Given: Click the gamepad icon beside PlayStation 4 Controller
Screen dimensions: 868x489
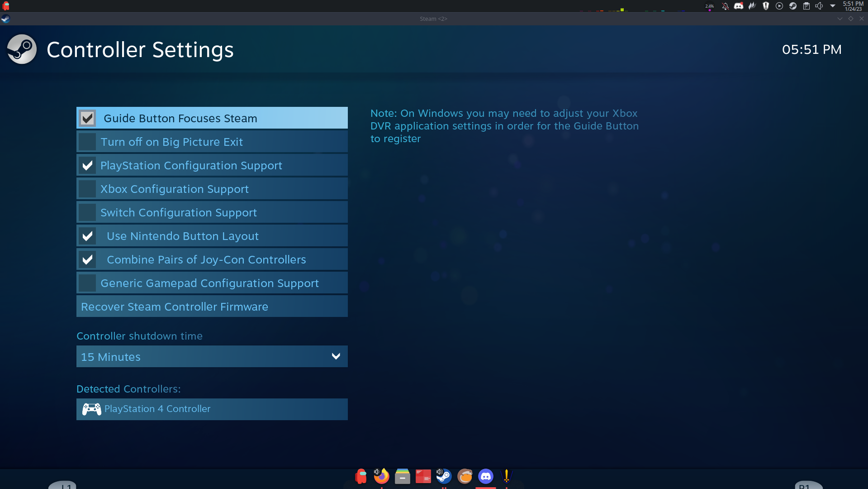Looking at the screenshot, I should pos(91,409).
